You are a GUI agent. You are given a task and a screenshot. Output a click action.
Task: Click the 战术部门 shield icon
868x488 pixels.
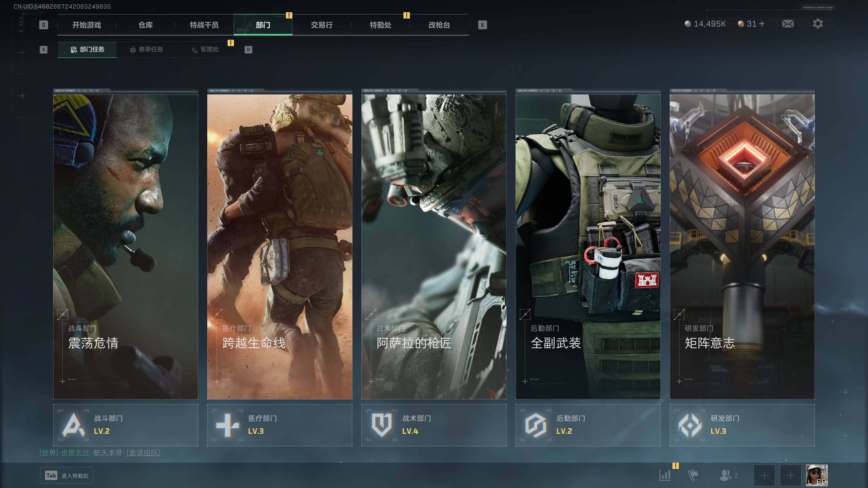coord(381,425)
